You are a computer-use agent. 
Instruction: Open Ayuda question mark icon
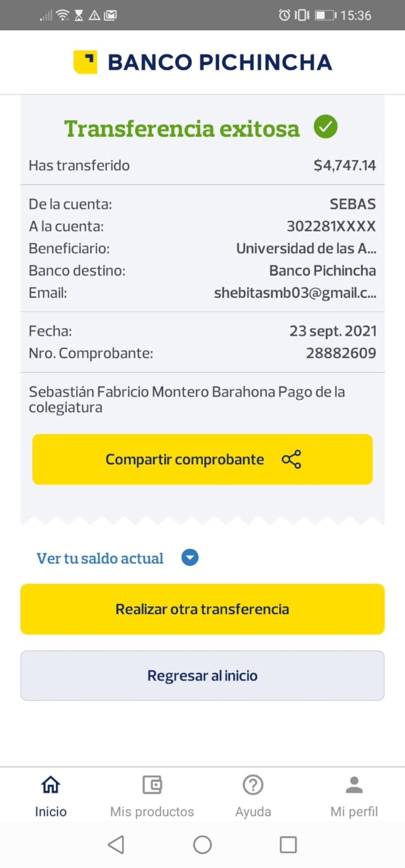253,785
